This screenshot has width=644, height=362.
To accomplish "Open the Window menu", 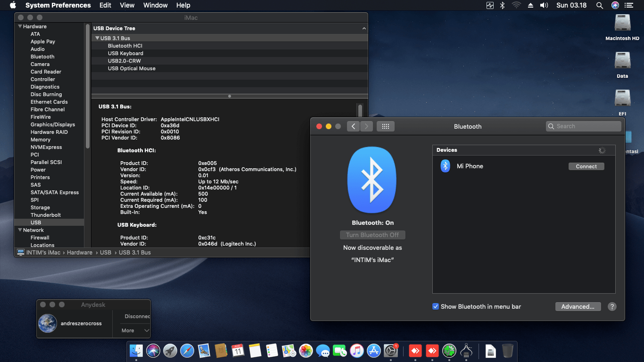I will (155, 5).
